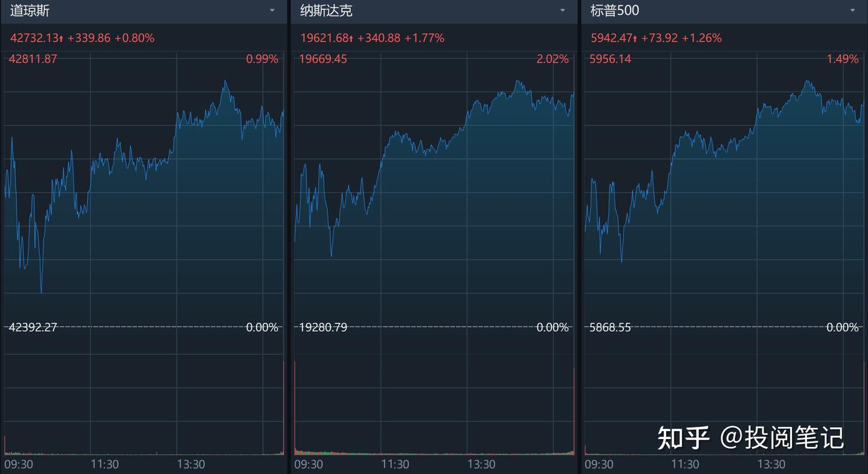Click the 11:30 time marker in 道琼斯 chart

[x=105, y=464]
